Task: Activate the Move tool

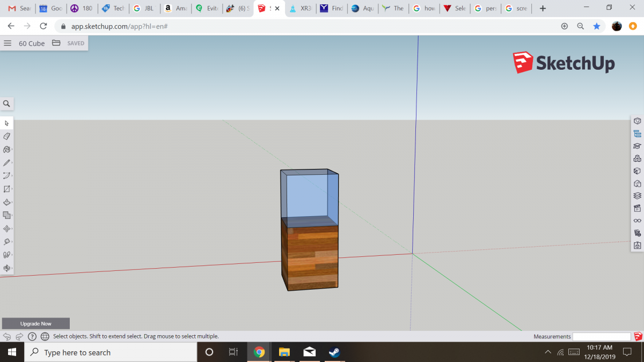Action: tap(7, 228)
